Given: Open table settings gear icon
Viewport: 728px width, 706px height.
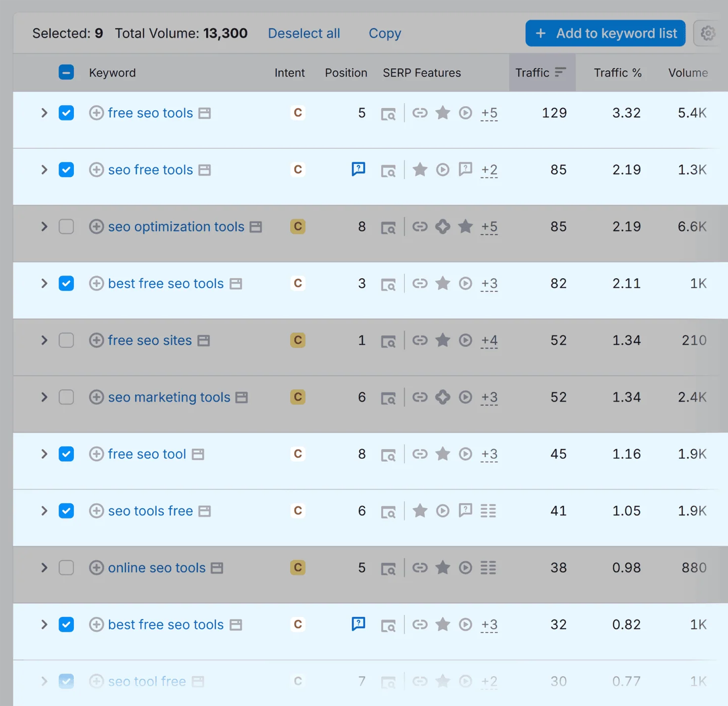Looking at the screenshot, I should (707, 33).
